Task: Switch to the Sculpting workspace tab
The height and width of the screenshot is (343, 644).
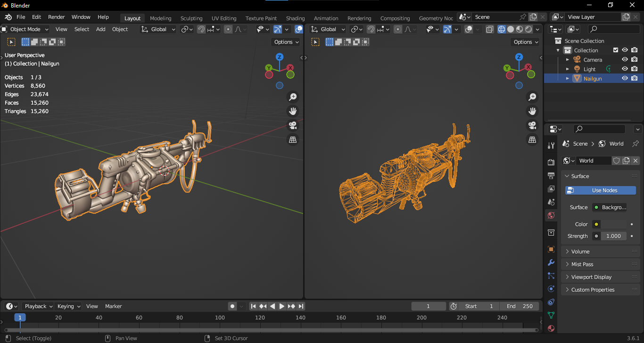Action: point(191,18)
